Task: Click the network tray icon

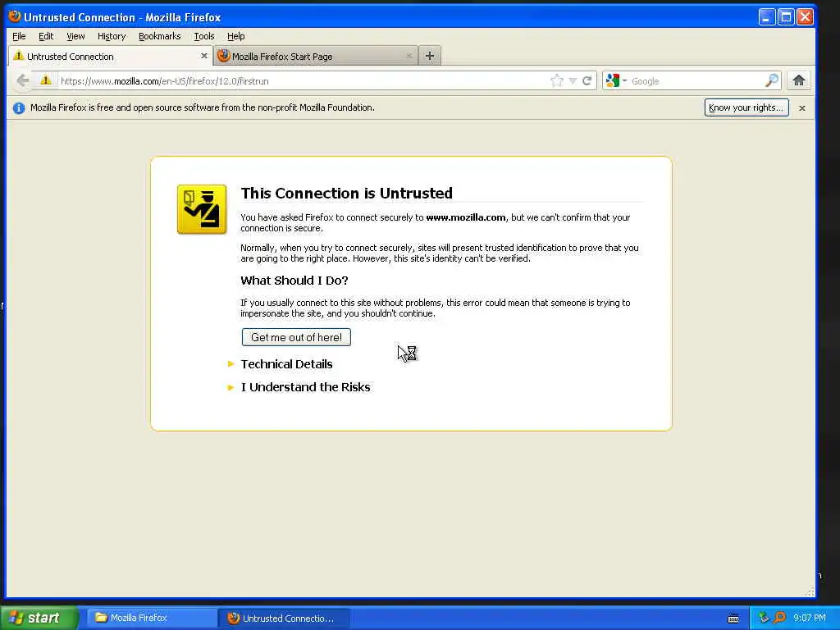Action: pyautogui.click(x=764, y=618)
